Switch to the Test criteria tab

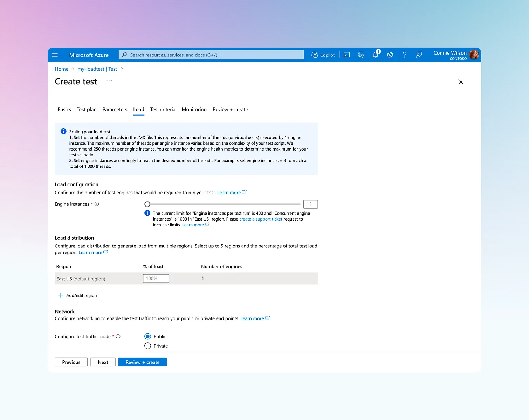[163, 110]
